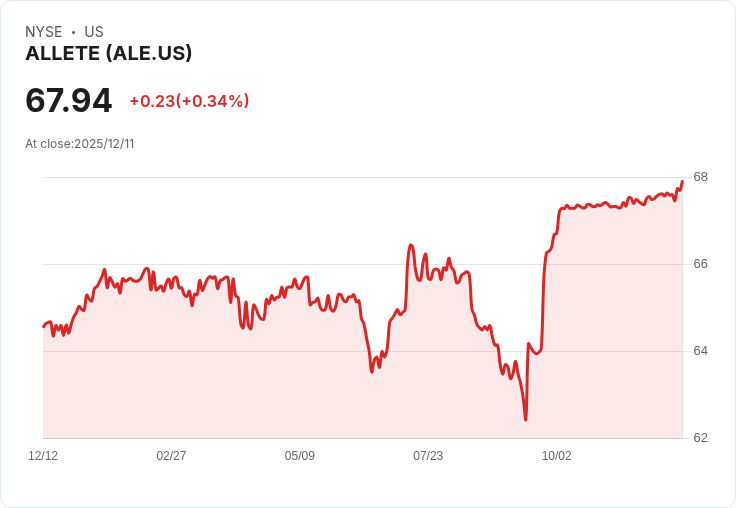Click the US market label
The height and width of the screenshot is (508, 736).
click(94, 32)
